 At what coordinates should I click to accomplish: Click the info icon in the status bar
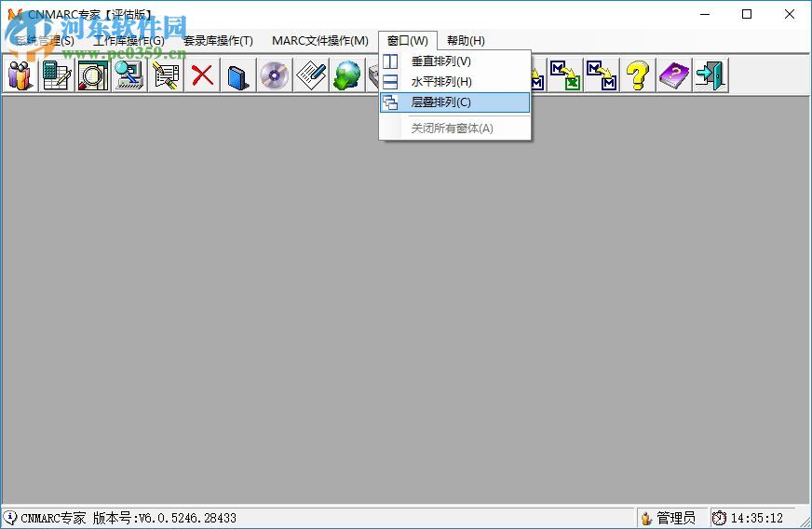[x=10, y=517]
